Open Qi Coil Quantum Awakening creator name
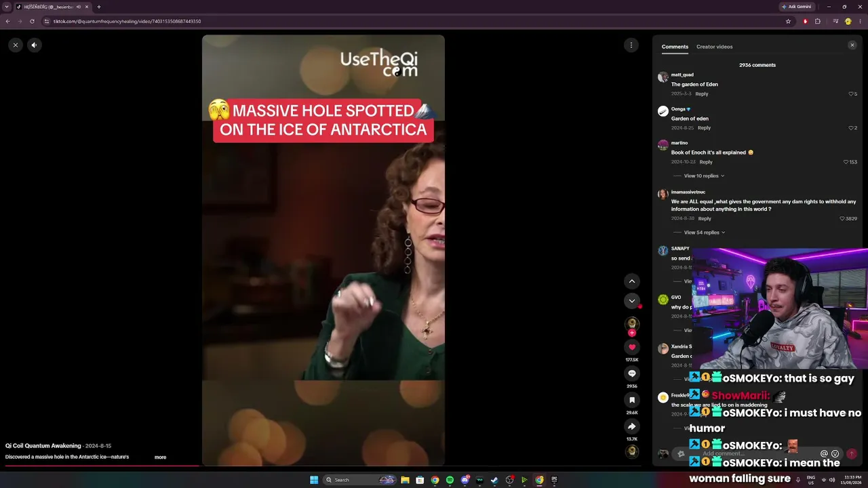 [43, 446]
